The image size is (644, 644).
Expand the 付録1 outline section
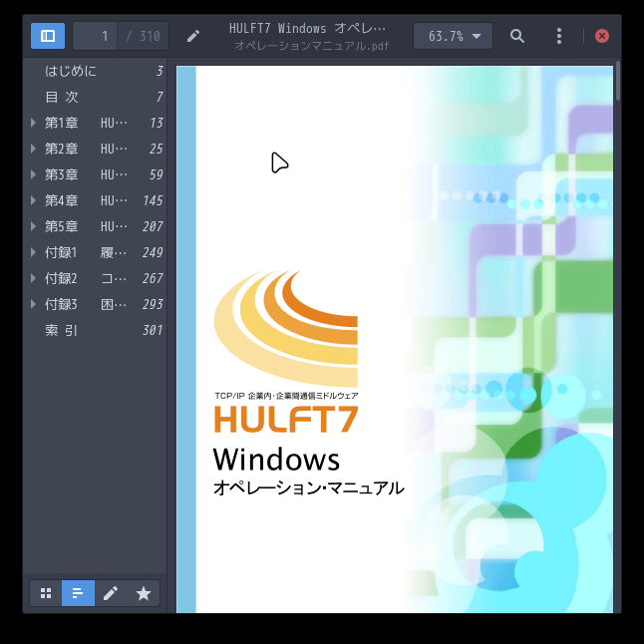(33, 252)
